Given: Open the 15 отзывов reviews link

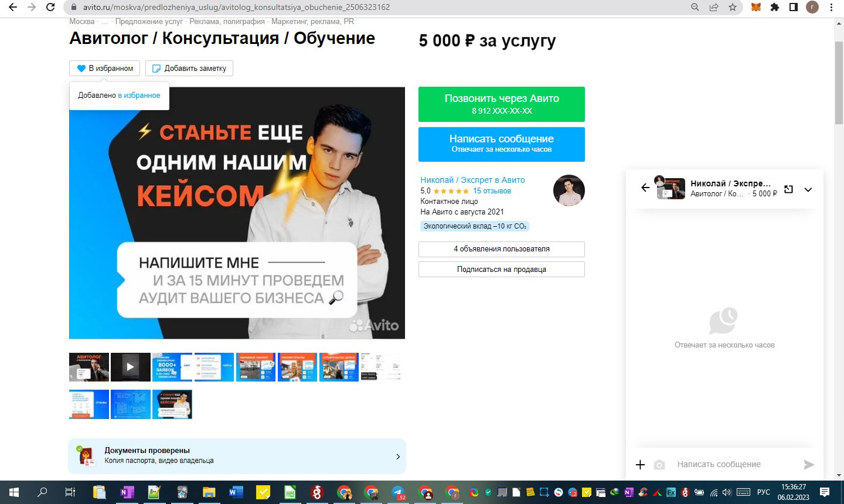Looking at the screenshot, I should 492,191.
